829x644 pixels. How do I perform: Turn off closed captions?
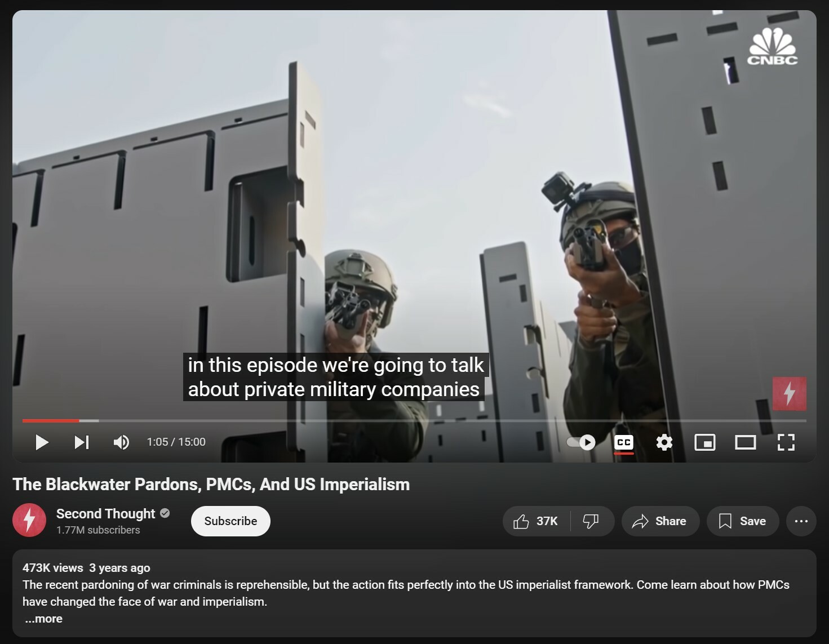tap(624, 442)
